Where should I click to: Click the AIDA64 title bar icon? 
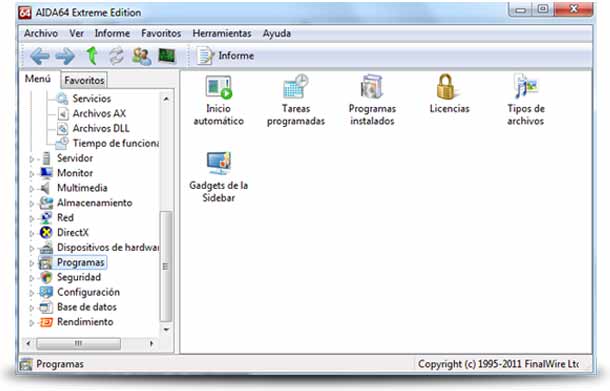pos(25,12)
